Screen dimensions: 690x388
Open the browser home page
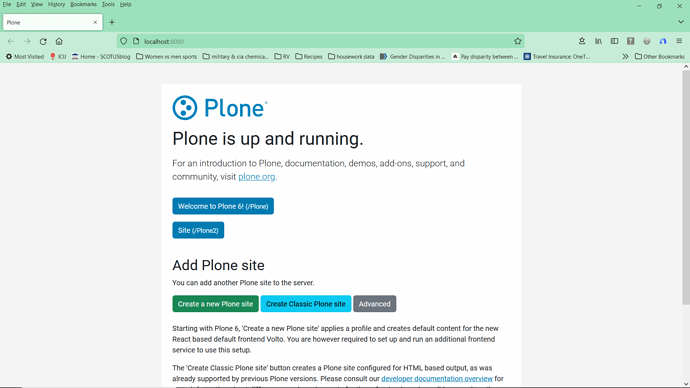tap(59, 41)
